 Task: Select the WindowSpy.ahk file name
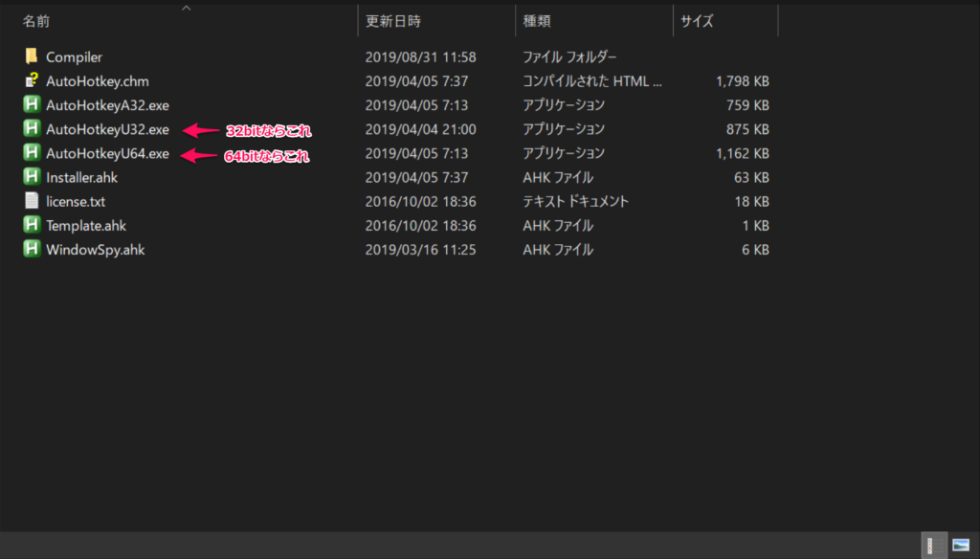(x=95, y=249)
